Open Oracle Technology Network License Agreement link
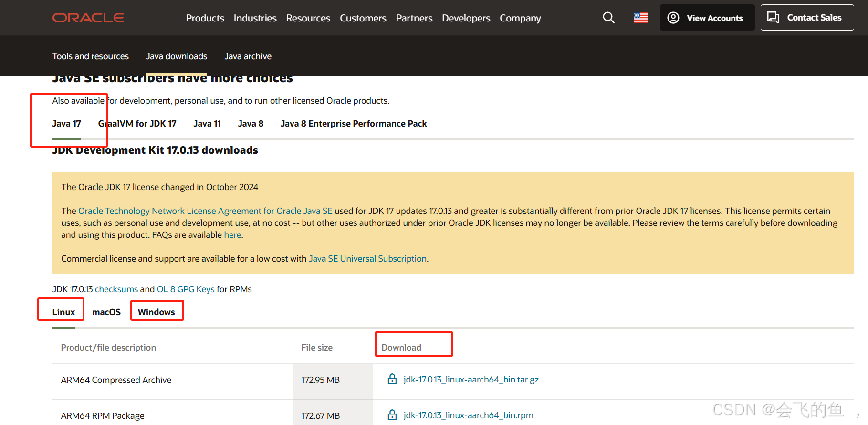The height and width of the screenshot is (425, 868). [205, 211]
